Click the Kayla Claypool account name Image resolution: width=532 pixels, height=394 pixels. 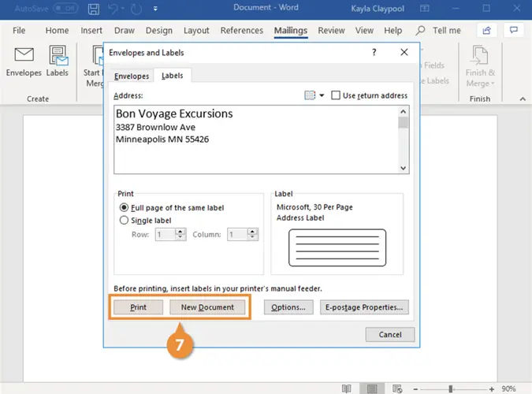pos(378,9)
